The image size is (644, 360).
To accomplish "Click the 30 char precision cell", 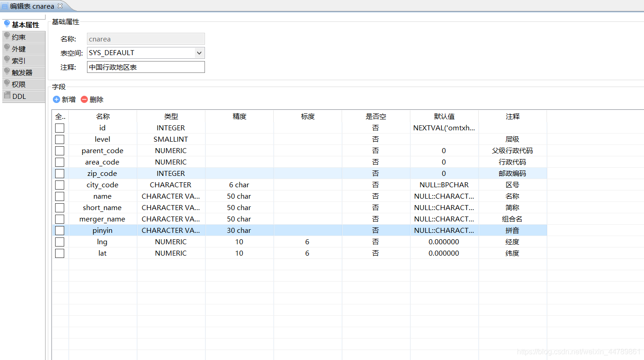I will coord(239,231).
